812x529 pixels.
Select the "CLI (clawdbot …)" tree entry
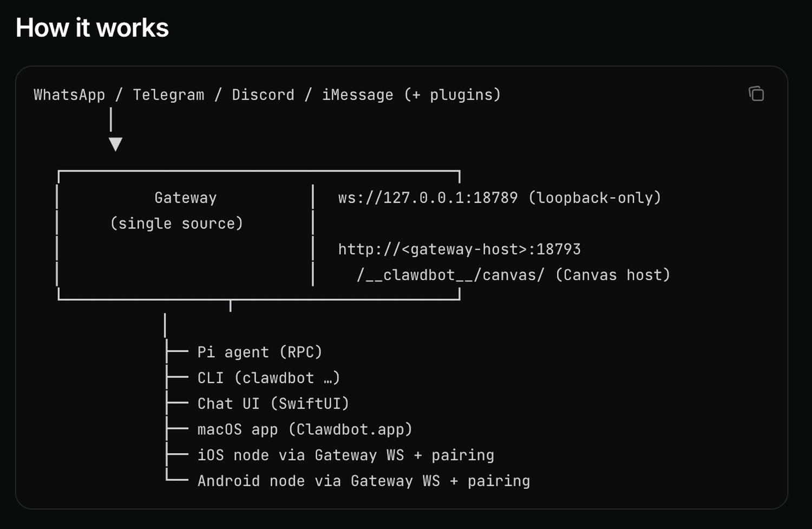pyautogui.click(x=269, y=378)
